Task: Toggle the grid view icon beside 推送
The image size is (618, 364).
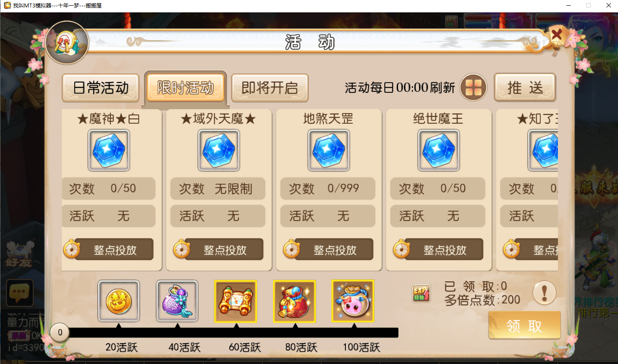Action: (473, 87)
